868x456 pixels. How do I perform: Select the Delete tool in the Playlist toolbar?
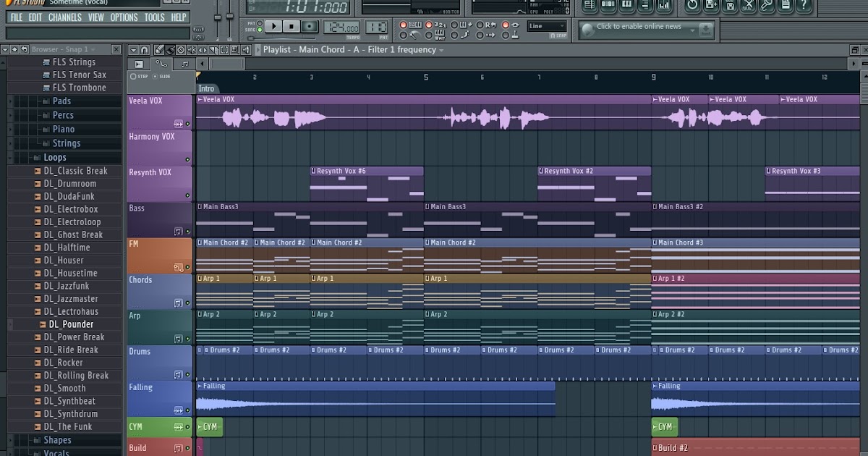(181, 50)
